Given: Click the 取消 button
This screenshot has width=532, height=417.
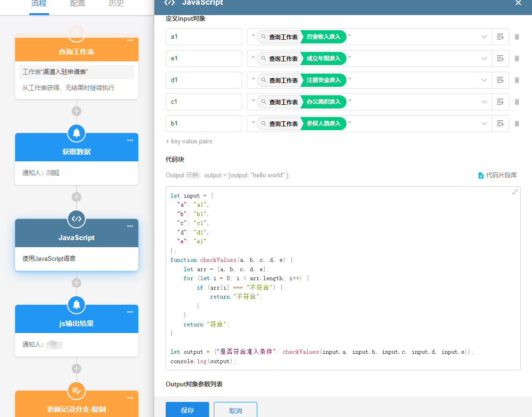Looking at the screenshot, I should (x=236, y=410).
